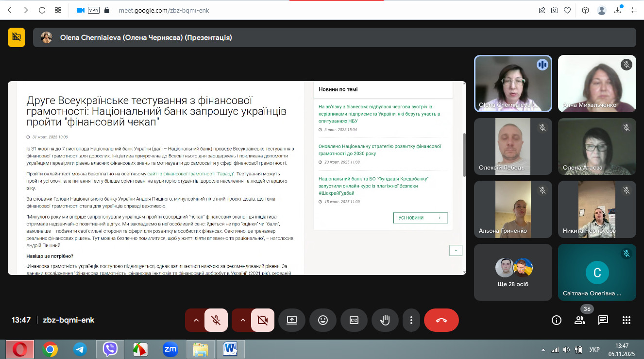This screenshot has height=359, width=644.
Task: Click the scroll-to-top arrow on shared page
Action: coord(456,250)
